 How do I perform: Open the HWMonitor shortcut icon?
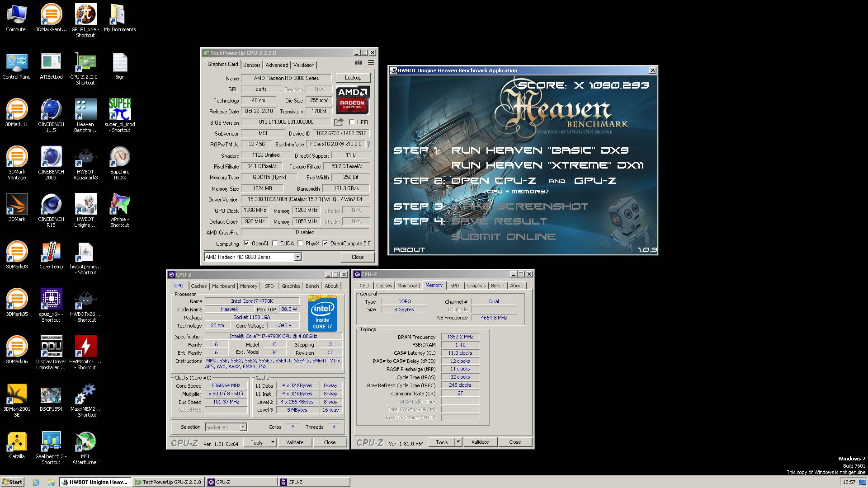(x=85, y=353)
